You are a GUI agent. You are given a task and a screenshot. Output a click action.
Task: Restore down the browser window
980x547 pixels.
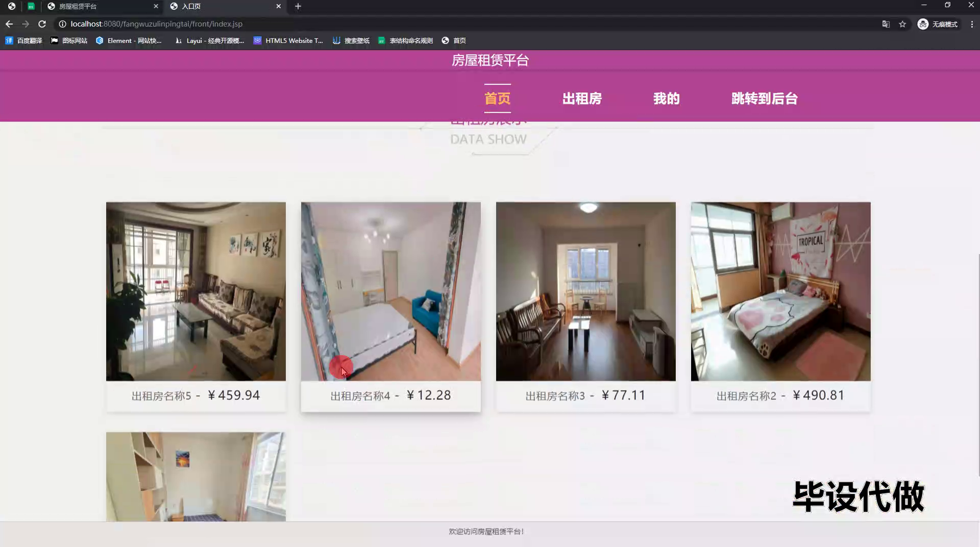pyautogui.click(x=947, y=5)
